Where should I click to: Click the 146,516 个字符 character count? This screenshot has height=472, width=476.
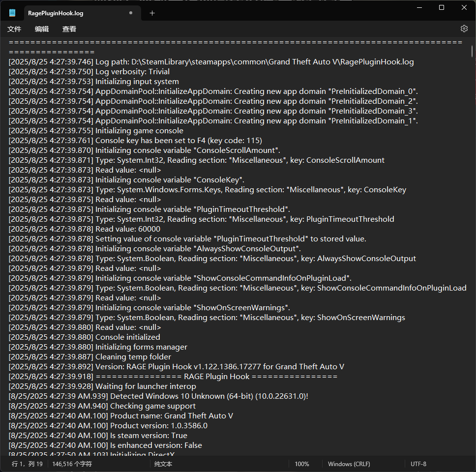coord(72,464)
